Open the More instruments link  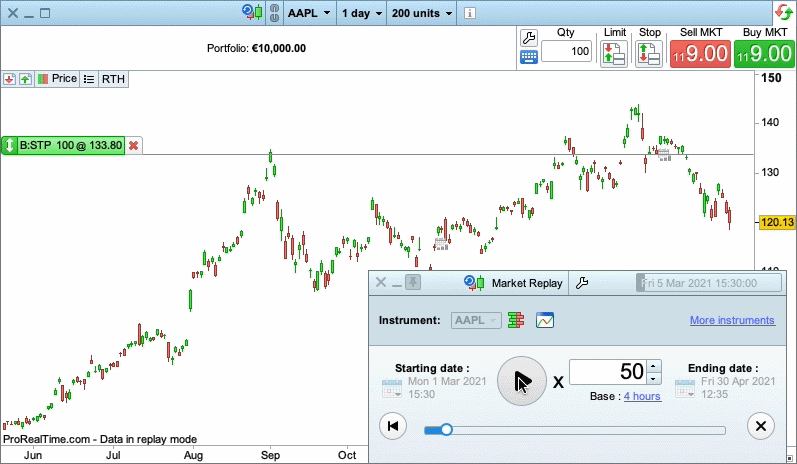[732, 320]
